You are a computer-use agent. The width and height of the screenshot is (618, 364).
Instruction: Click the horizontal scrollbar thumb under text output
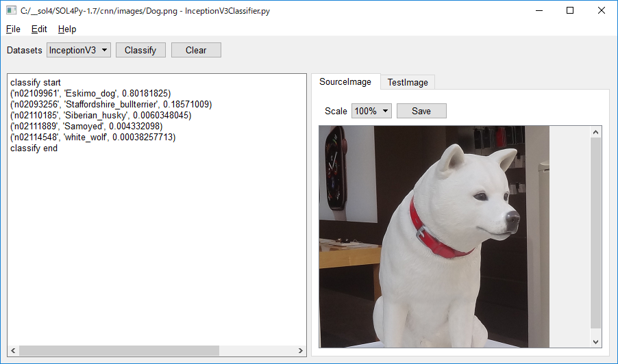click(x=119, y=350)
